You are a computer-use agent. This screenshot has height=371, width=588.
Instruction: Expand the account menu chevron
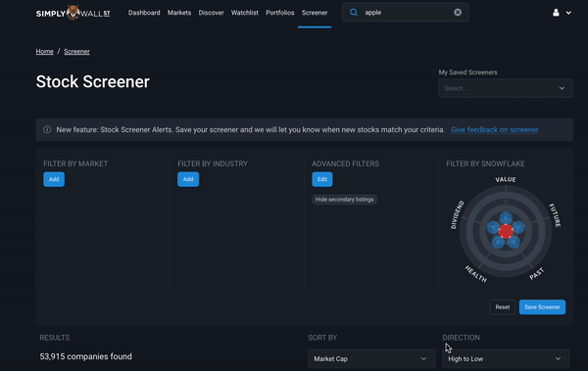[x=568, y=13]
